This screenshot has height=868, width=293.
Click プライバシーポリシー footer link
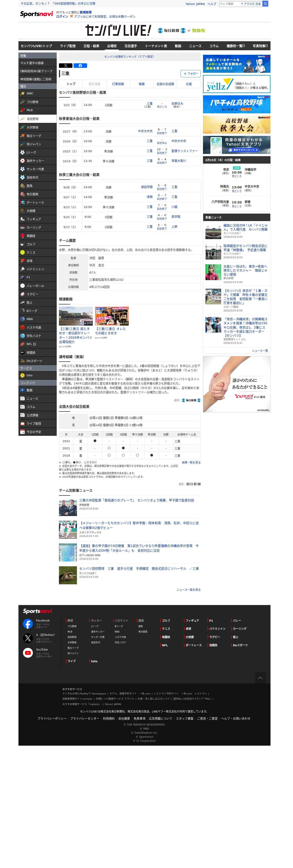(52, 718)
